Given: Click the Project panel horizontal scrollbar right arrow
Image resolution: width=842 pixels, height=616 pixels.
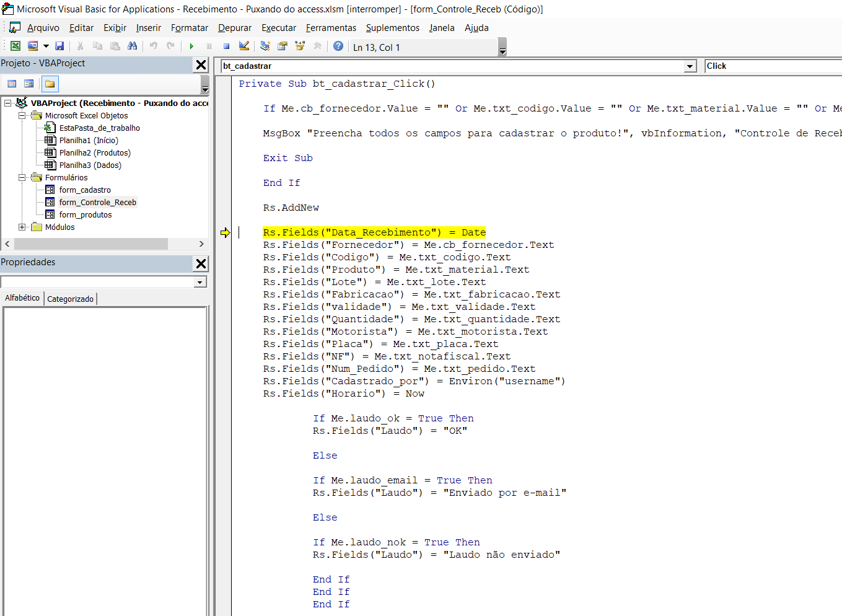Looking at the screenshot, I should point(201,244).
